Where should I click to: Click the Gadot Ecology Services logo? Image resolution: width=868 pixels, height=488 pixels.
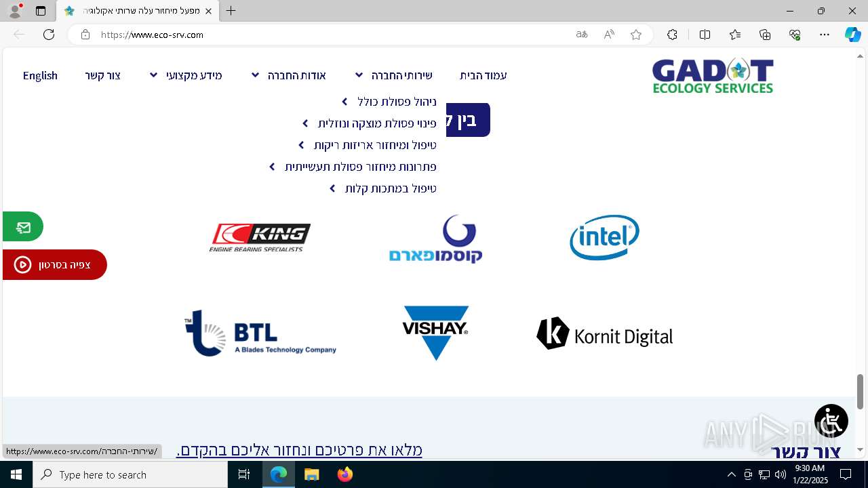point(713,75)
